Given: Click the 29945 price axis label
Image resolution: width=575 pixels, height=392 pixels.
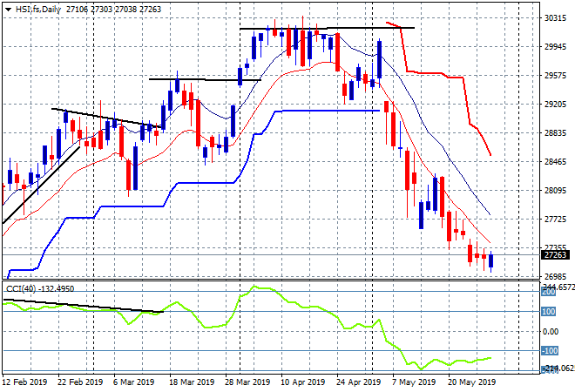Looking at the screenshot, I should click(555, 47).
